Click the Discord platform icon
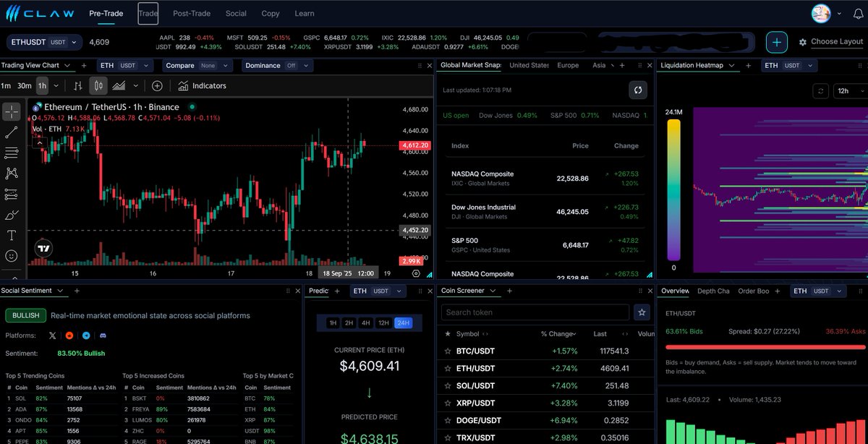 (103, 336)
